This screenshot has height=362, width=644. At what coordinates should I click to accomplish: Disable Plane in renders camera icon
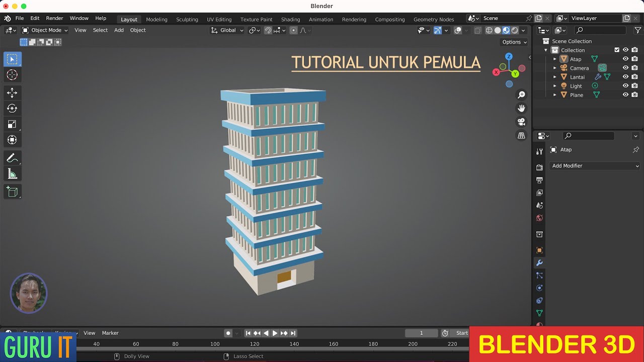point(634,95)
